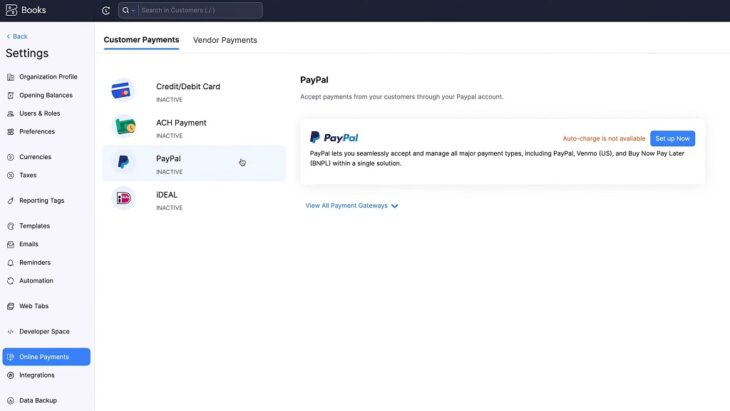Click the iDEAL logo icon
This screenshot has width=730, height=411.
(123, 198)
